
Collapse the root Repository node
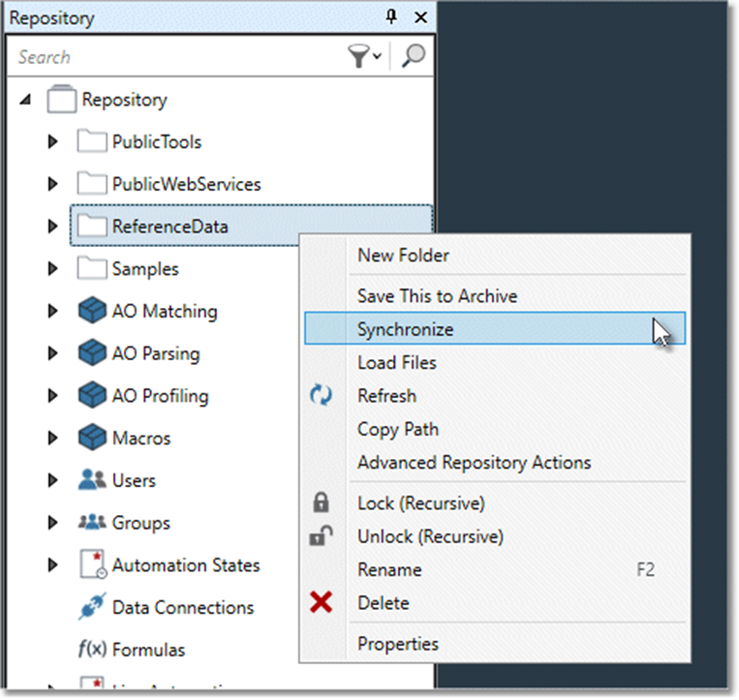point(25,100)
